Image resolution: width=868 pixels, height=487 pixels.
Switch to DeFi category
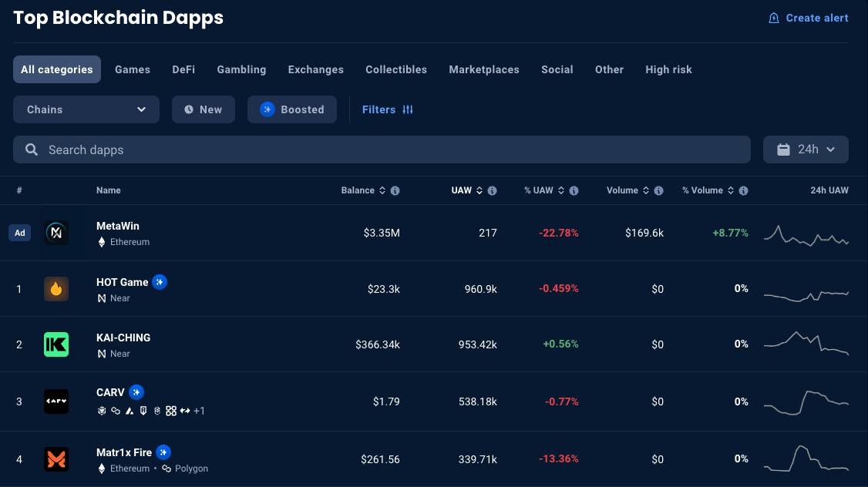(x=183, y=69)
